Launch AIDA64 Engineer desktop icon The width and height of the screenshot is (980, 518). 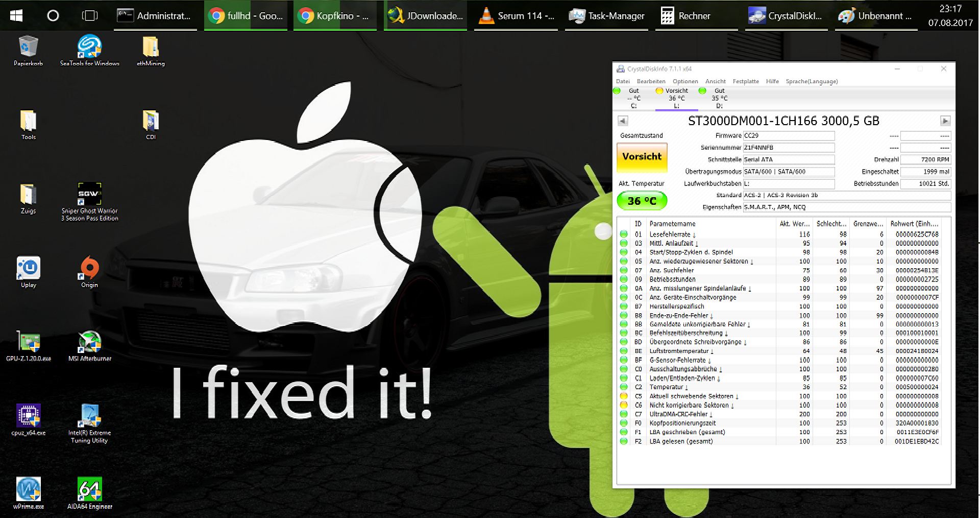(x=90, y=493)
